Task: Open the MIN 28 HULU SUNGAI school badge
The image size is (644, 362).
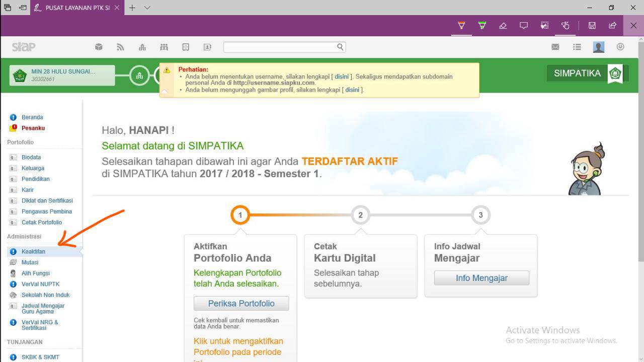Action: tap(62, 75)
